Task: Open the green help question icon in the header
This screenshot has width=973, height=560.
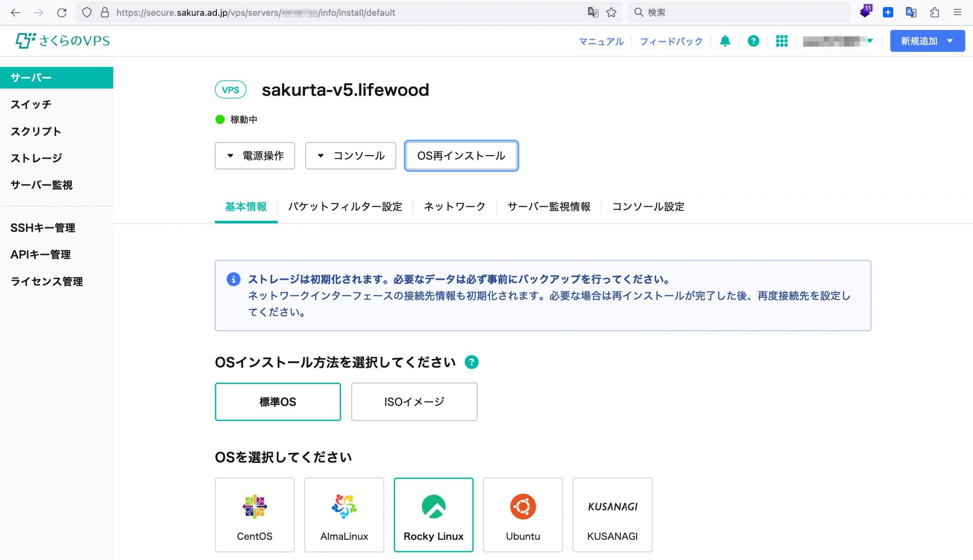Action: (754, 41)
